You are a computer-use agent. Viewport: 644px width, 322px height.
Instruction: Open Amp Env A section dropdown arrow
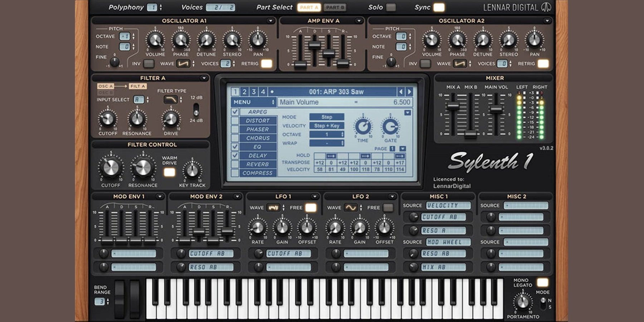359,21
